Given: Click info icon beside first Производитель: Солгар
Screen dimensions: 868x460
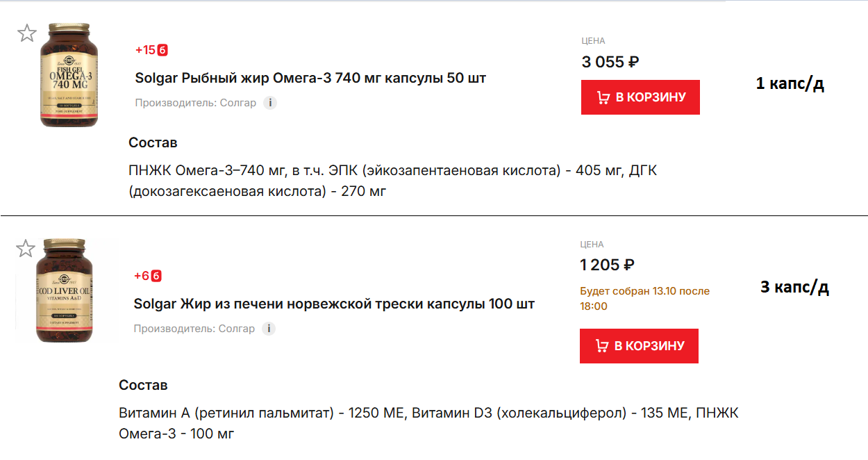Looking at the screenshot, I should click(x=269, y=103).
